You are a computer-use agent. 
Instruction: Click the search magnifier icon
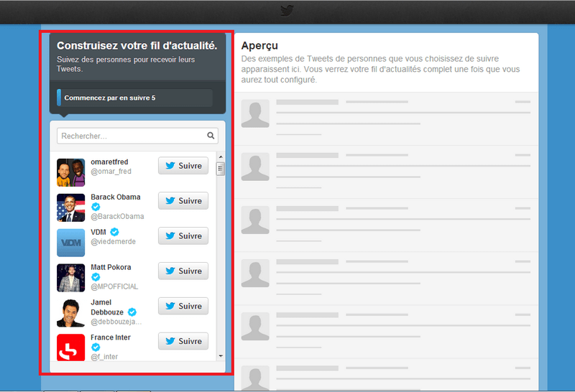coord(211,136)
